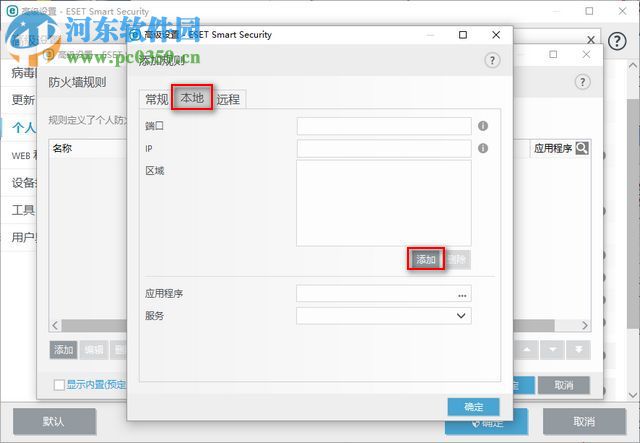Click the move-to-bottom arrow in the rules list

pyautogui.click(x=577, y=350)
